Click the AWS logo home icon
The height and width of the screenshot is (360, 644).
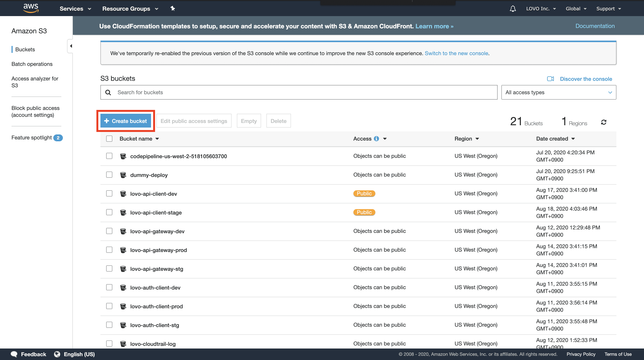click(31, 8)
